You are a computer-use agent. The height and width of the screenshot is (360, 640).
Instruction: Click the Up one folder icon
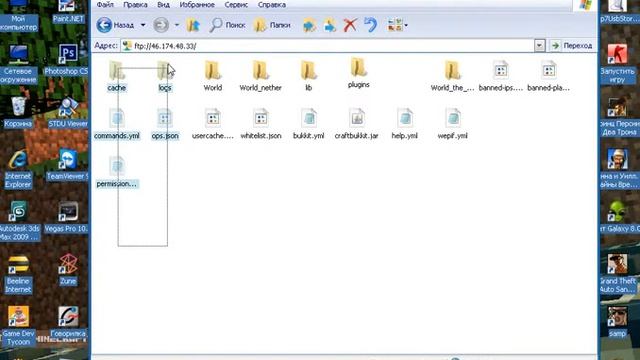click(x=193, y=25)
